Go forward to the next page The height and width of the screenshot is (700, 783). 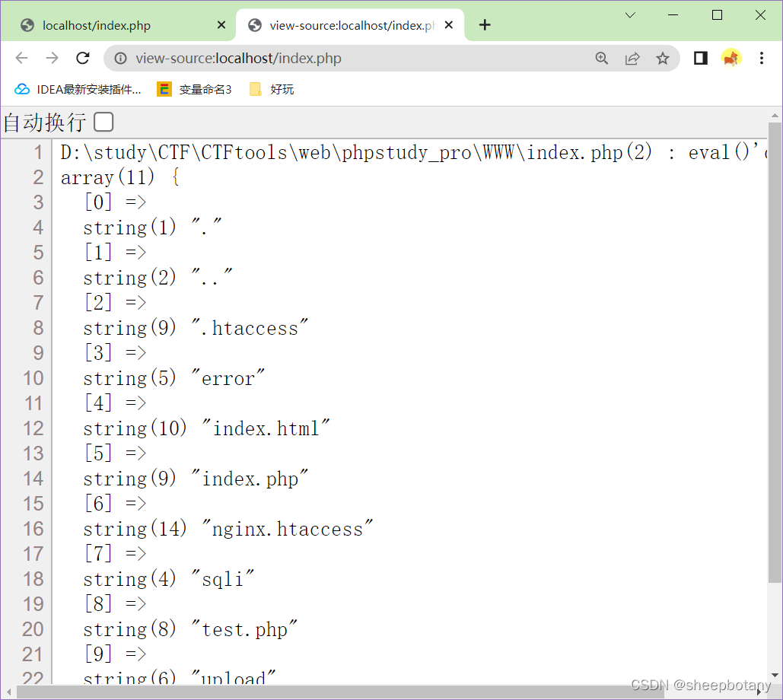(x=52, y=59)
